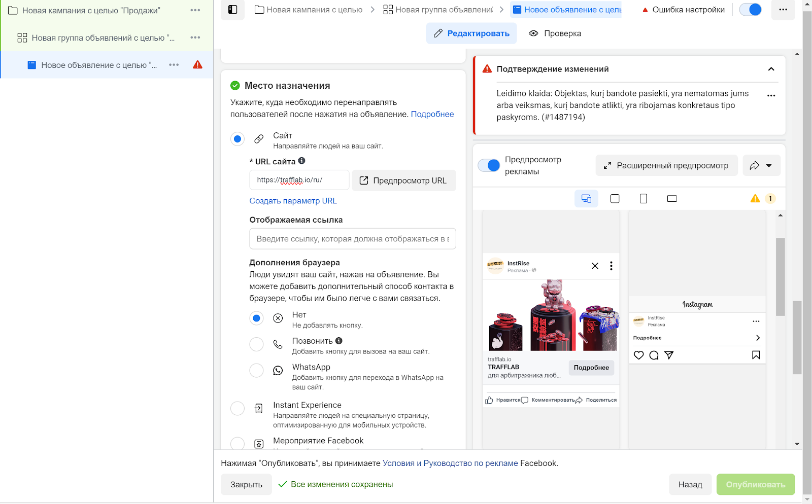Open the error message three-dot menu

(x=771, y=95)
